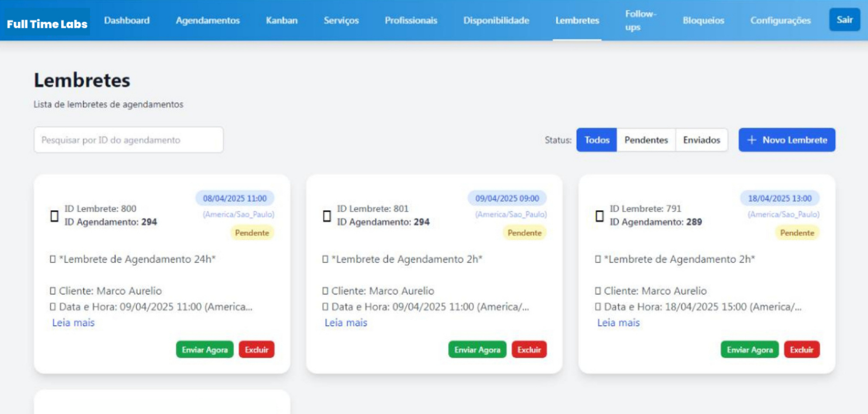The width and height of the screenshot is (868, 414).
Task: Click the 08/04/2025 11:00 date badge
Action: click(x=235, y=198)
